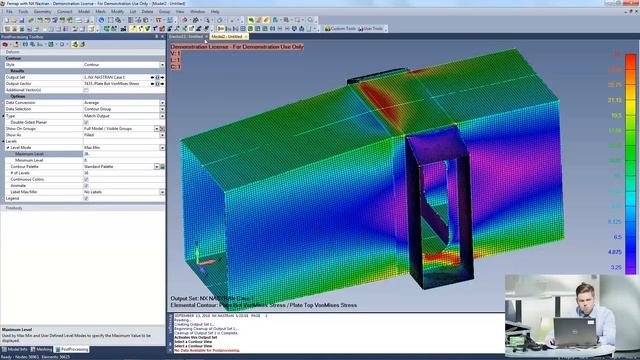Expand the Deform section
The image size is (640, 360).
(x=13, y=52)
